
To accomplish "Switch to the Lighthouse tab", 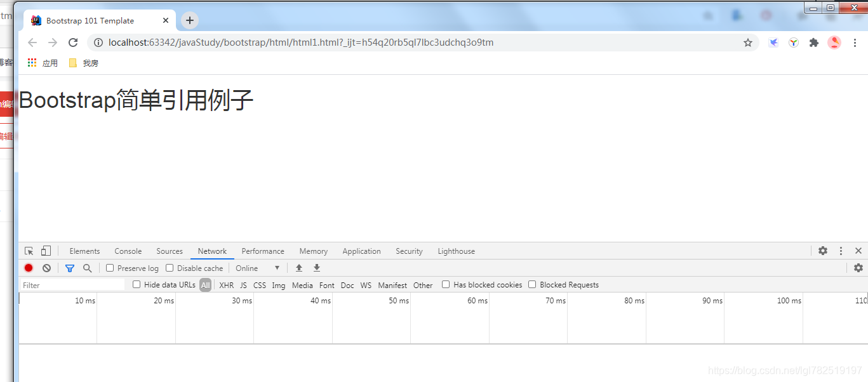I will point(456,251).
